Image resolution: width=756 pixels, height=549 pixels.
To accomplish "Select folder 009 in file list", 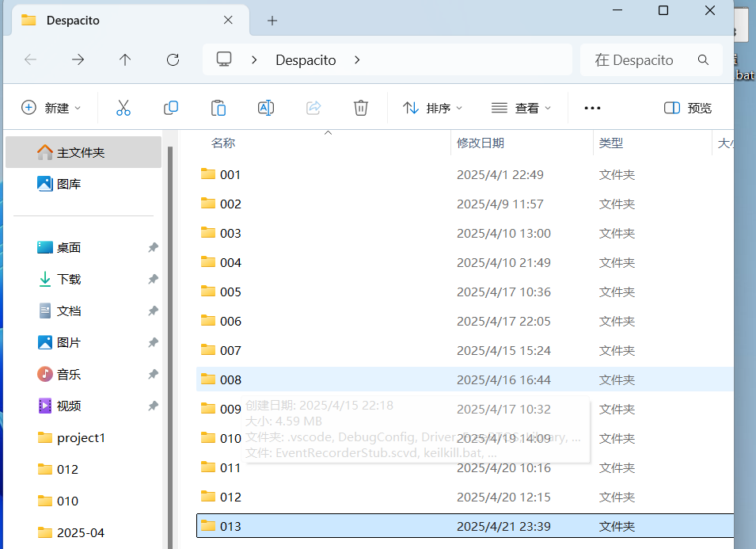I will 465,409.
